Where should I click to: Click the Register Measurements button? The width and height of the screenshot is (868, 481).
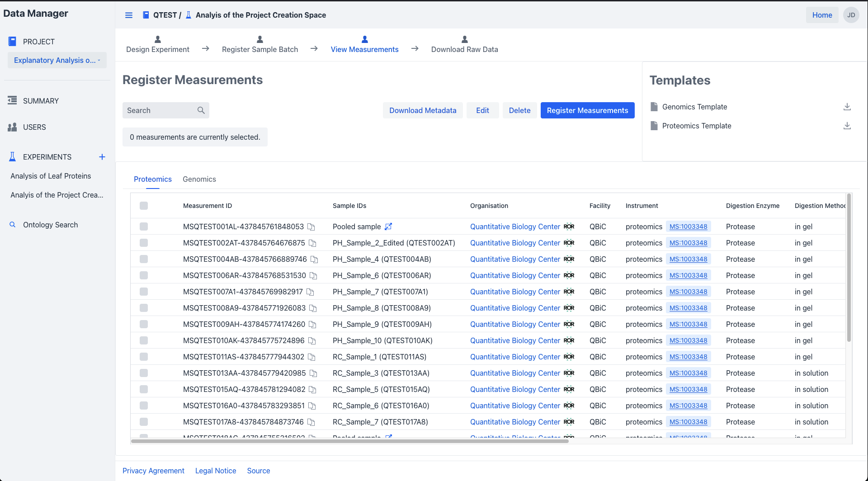587,110
